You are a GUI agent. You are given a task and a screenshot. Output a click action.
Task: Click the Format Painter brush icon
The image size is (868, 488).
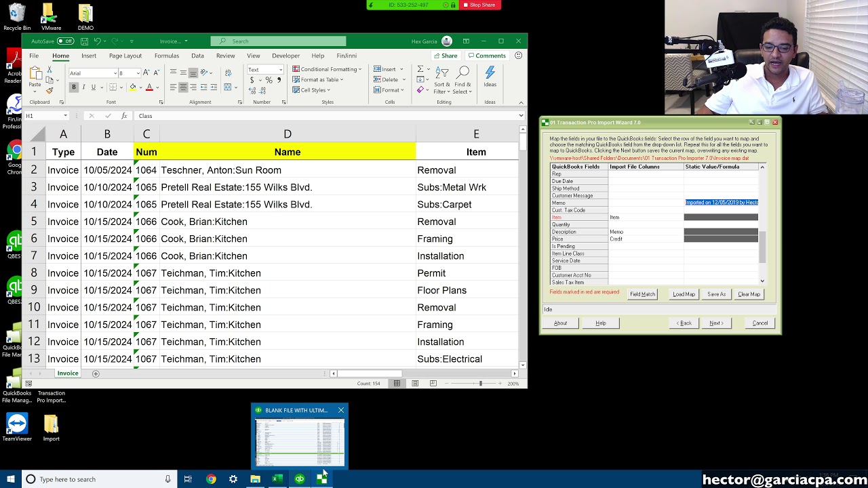click(x=49, y=90)
